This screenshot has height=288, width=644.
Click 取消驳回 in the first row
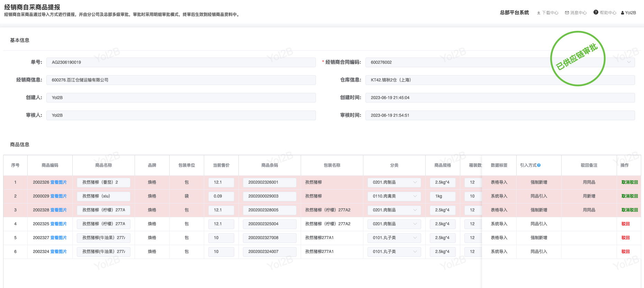point(629,182)
